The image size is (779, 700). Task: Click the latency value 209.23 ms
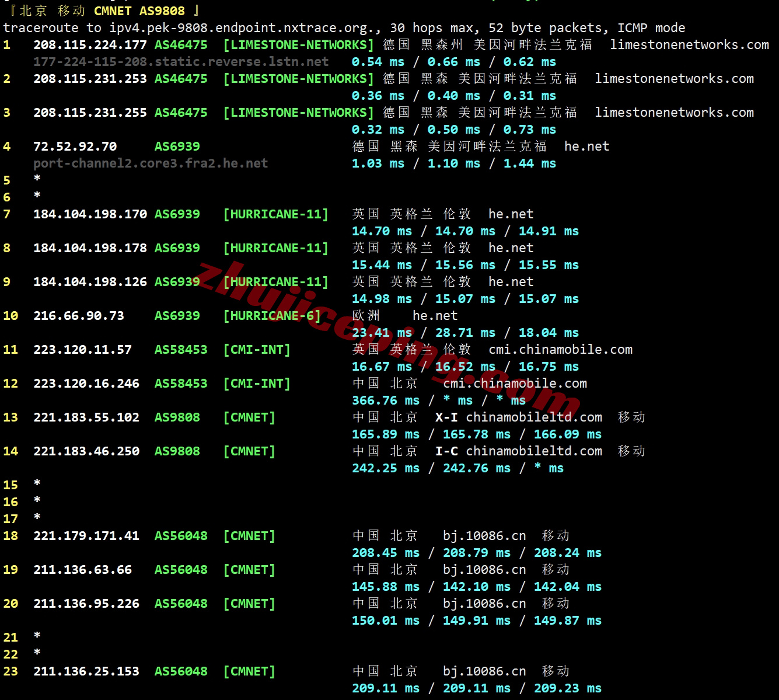tap(568, 688)
